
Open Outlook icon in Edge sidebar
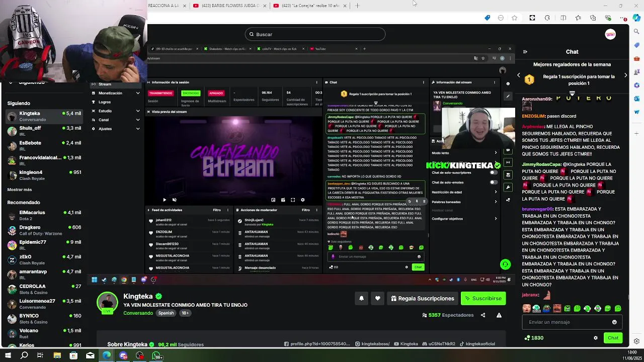pos(637,99)
